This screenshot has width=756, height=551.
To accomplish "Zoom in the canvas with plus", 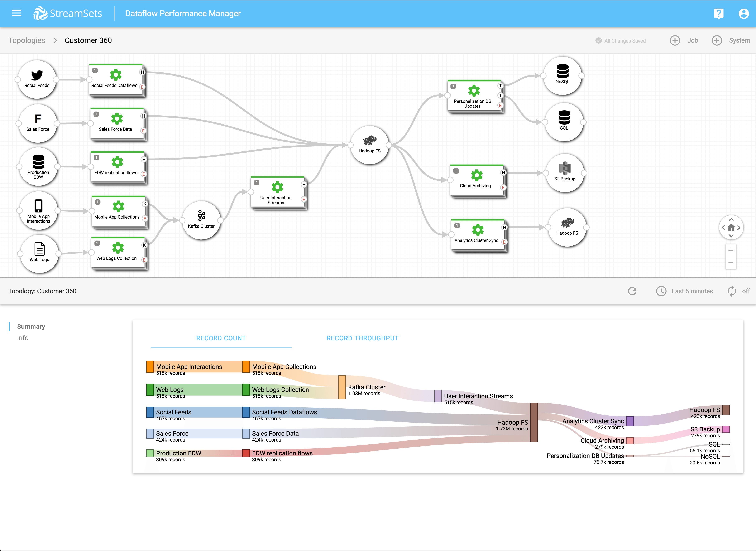I will coord(731,250).
